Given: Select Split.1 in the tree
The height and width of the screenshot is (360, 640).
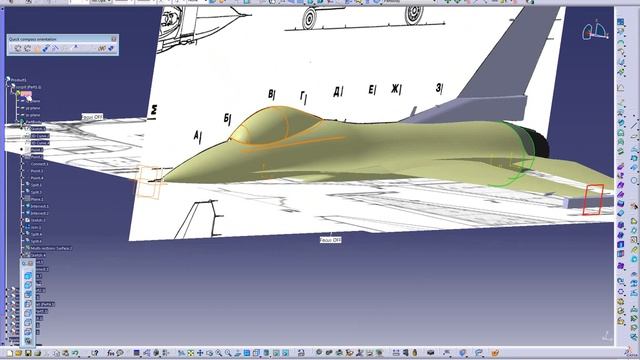Looking at the screenshot, I should tap(36, 185).
